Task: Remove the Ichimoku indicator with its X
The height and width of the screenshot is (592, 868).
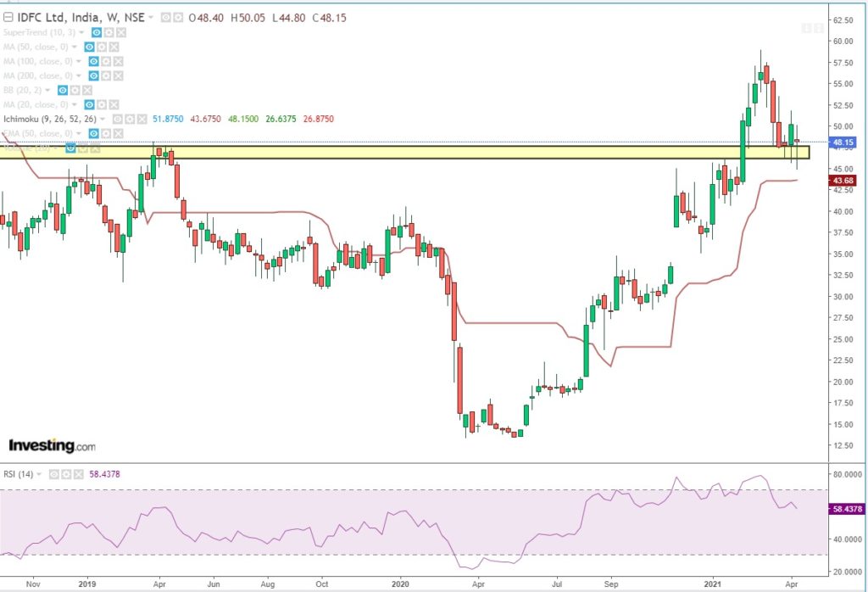Action: click(142, 119)
